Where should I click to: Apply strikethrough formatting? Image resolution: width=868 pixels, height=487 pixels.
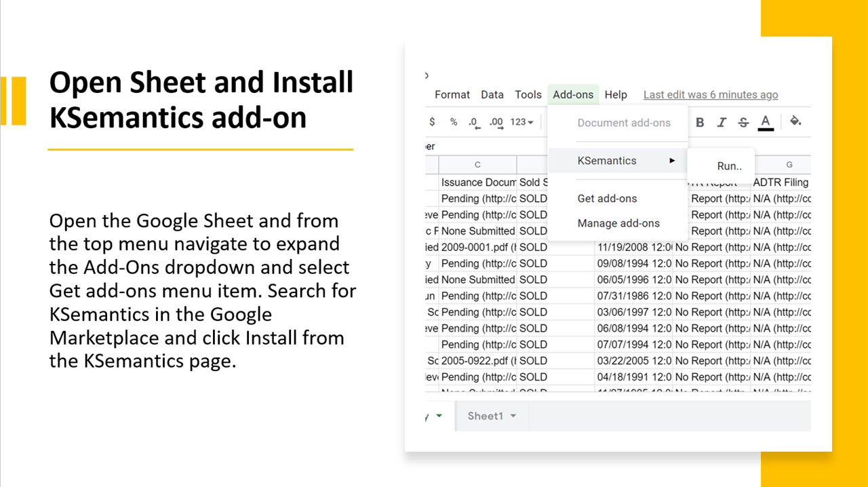[x=743, y=122]
